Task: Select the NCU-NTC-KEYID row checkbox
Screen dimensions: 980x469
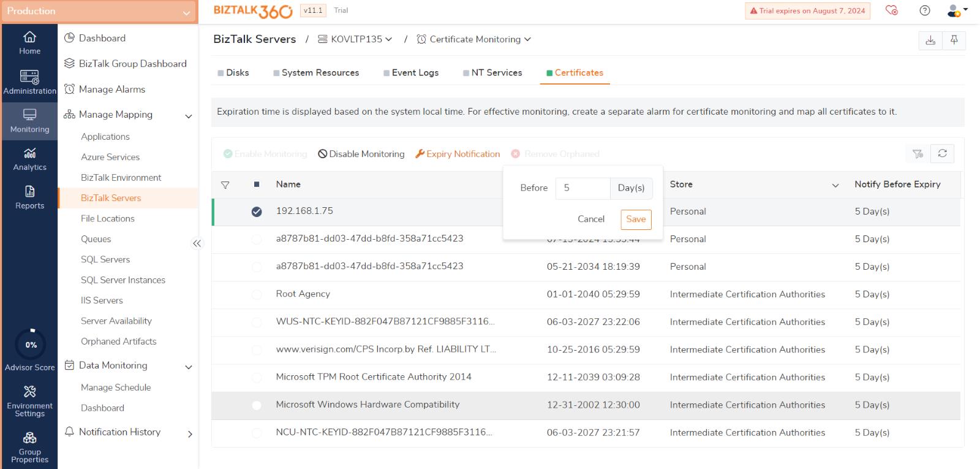Action: pos(257,433)
